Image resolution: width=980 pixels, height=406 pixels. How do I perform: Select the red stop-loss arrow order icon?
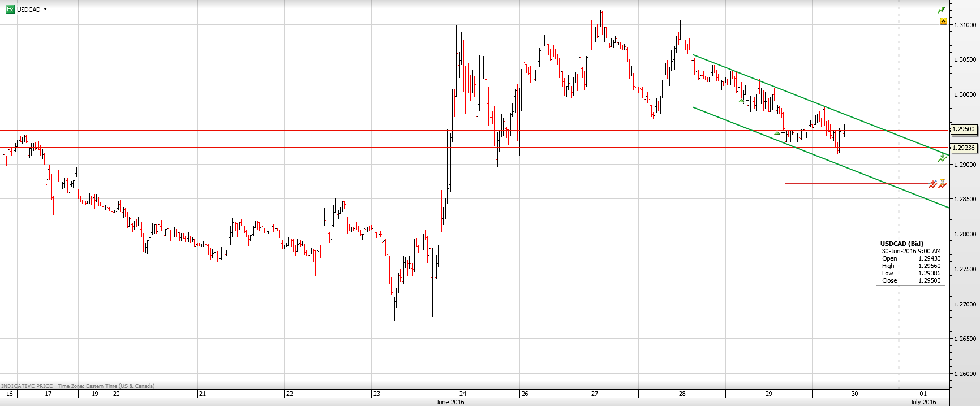(932, 184)
